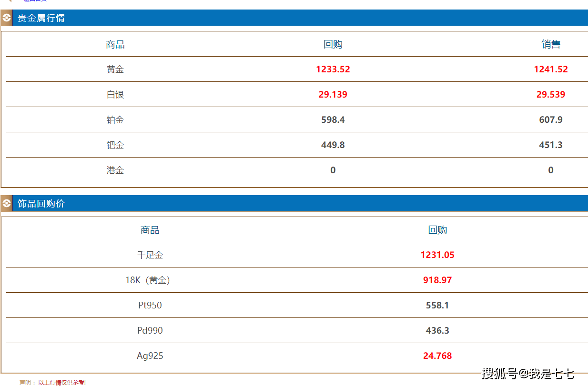Click the 以上行情仅供参考 disclaimer text

pyautogui.click(x=62, y=382)
